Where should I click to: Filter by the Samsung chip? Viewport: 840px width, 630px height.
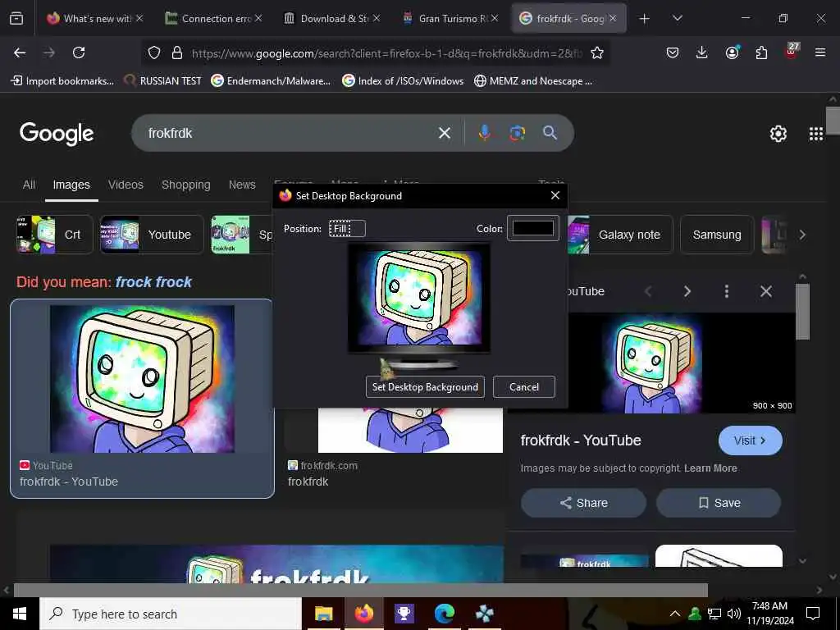(717, 235)
